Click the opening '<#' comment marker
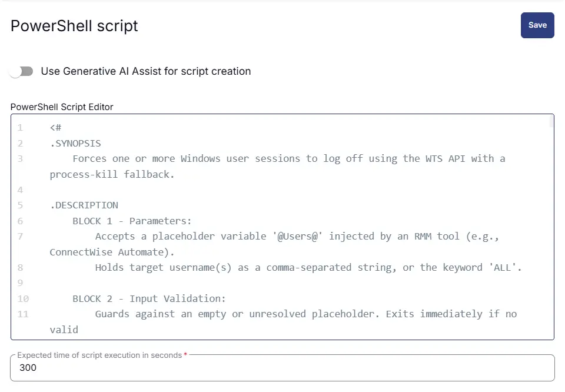Screen dimensions: 565x392 click(56, 128)
